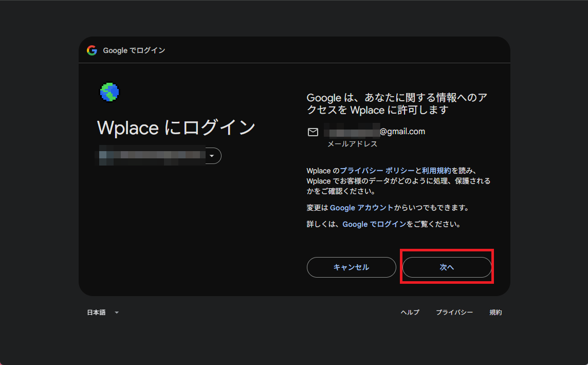The width and height of the screenshot is (588, 365).
Task: Click ヘルプ in the footer
Action: pyautogui.click(x=410, y=312)
